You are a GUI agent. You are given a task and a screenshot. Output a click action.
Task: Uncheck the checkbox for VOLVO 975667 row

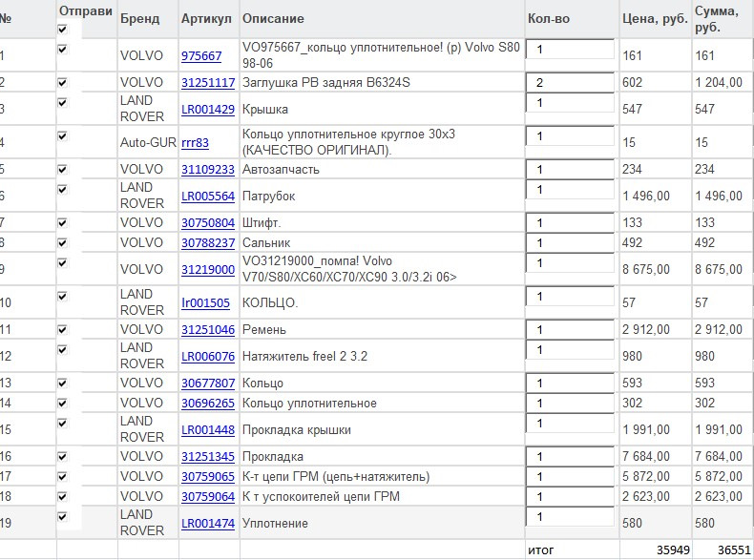coord(63,49)
